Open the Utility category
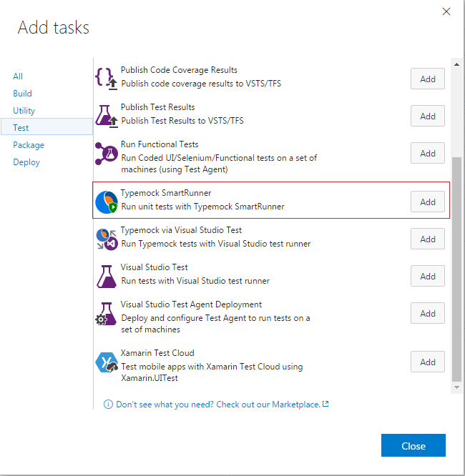The image size is (465, 476). point(24,111)
